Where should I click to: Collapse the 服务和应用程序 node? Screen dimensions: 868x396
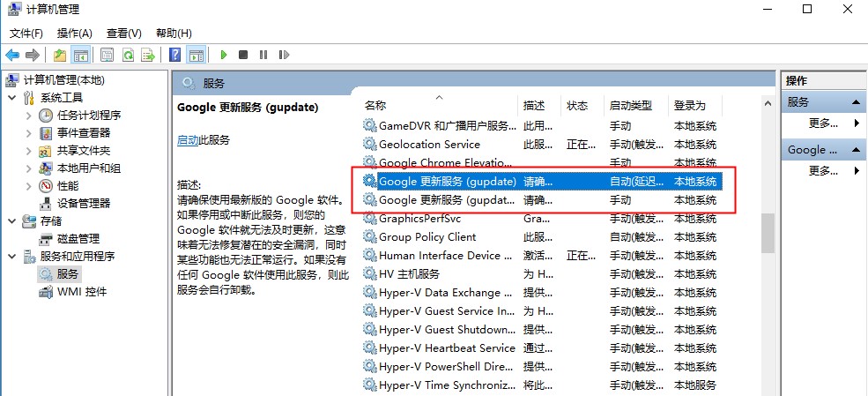click(12, 257)
